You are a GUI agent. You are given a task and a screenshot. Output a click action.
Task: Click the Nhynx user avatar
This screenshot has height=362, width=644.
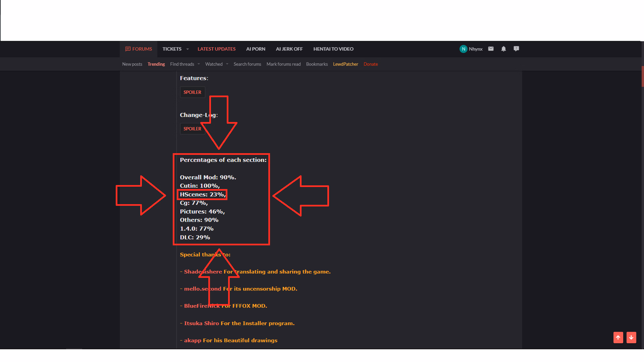pyautogui.click(x=463, y=49)
